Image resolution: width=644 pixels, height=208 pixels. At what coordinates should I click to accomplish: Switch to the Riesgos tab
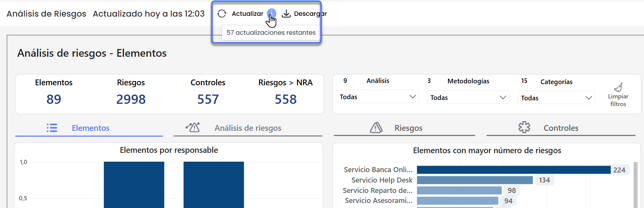click(408, 128)
